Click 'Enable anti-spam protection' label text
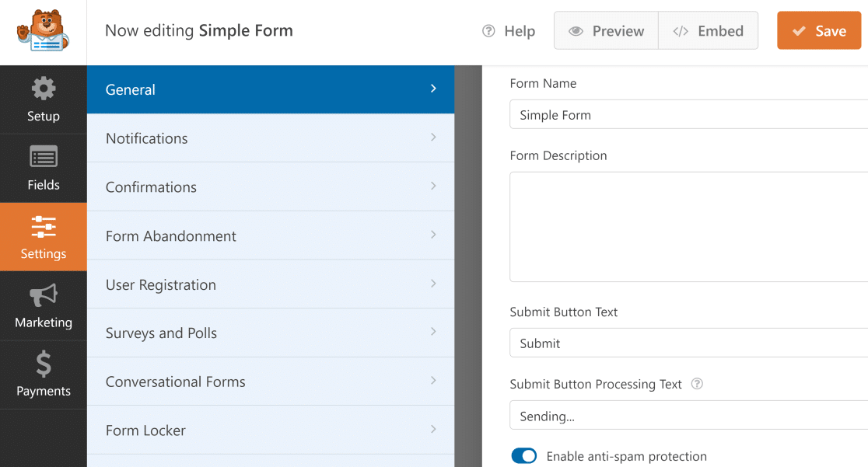868x467 pixels. 627,456
